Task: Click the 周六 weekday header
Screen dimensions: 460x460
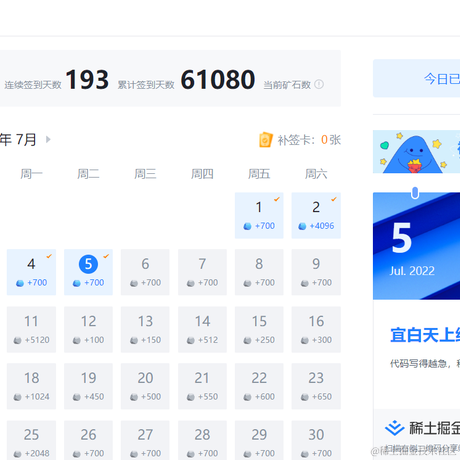Action: pos(316,174)
